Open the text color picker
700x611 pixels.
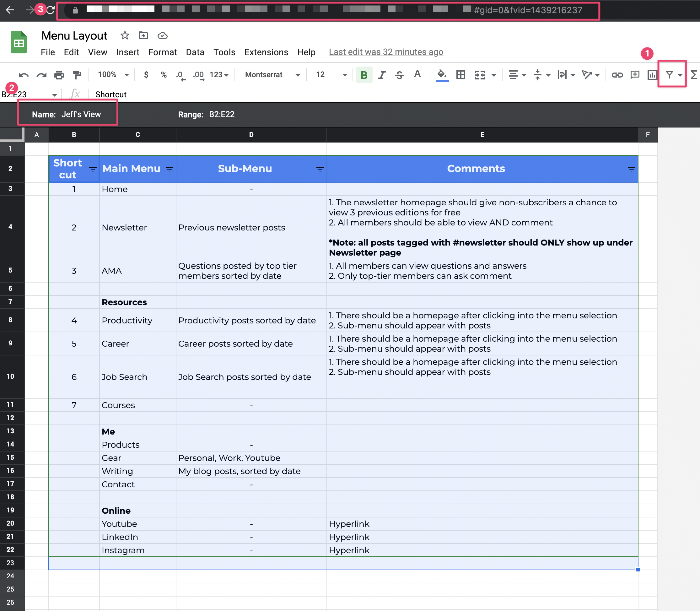coord(417,74)
